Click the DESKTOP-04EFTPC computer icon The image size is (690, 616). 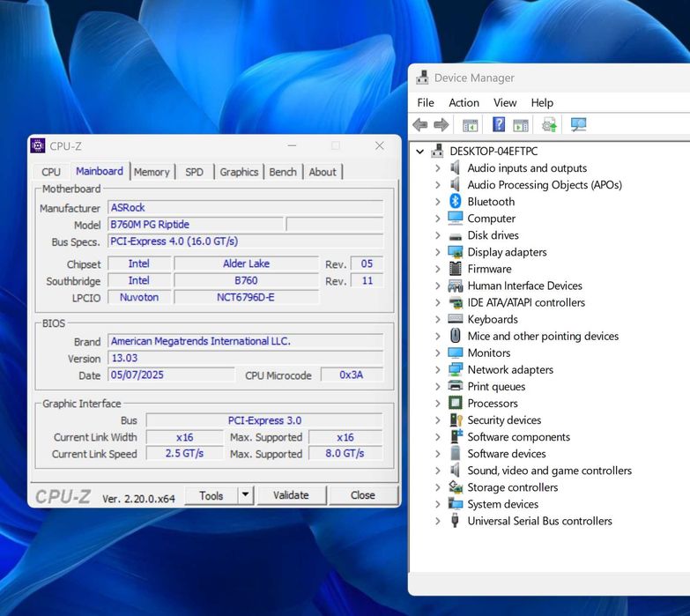click(437, 151)
